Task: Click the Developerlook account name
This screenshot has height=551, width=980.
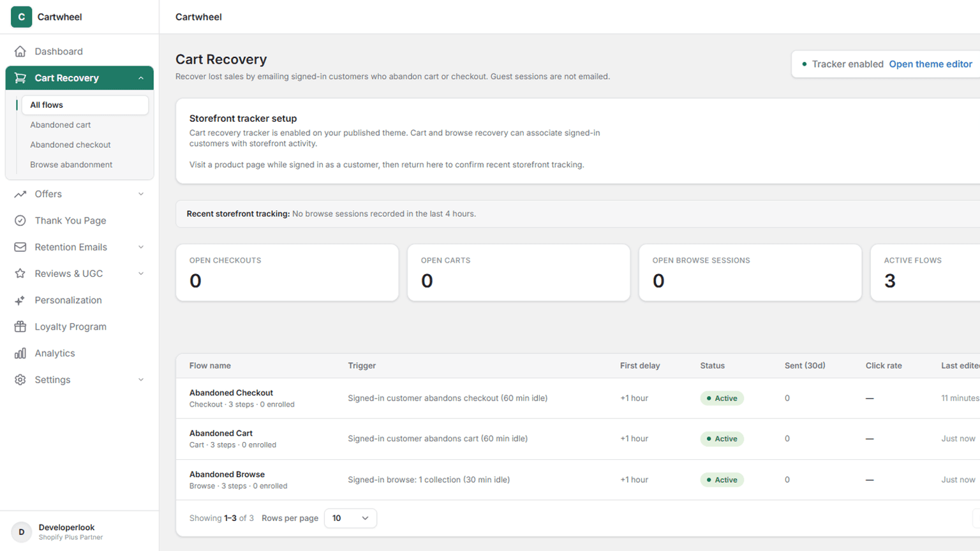Action: (x=66, y=527)
